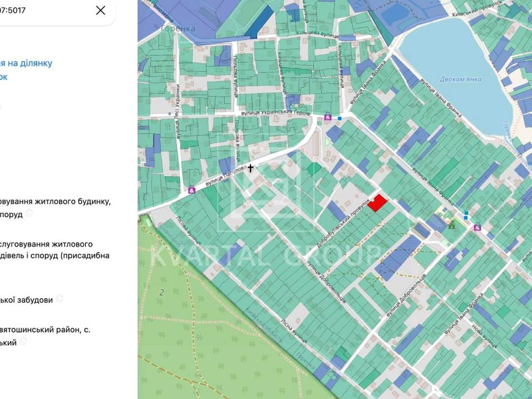Click the purple shop icon on вулиця Українських Героїв
Image resolution: width=532 pixels, height=399 pixels.
tap(328, 117)
